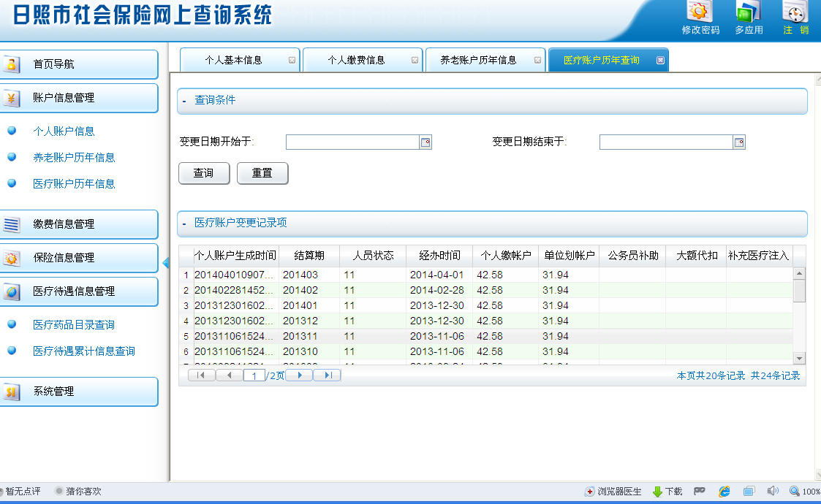Viewport: 821px width, 504px height.
Task: Click the 注销 logout icon
Action: [795, 13]
